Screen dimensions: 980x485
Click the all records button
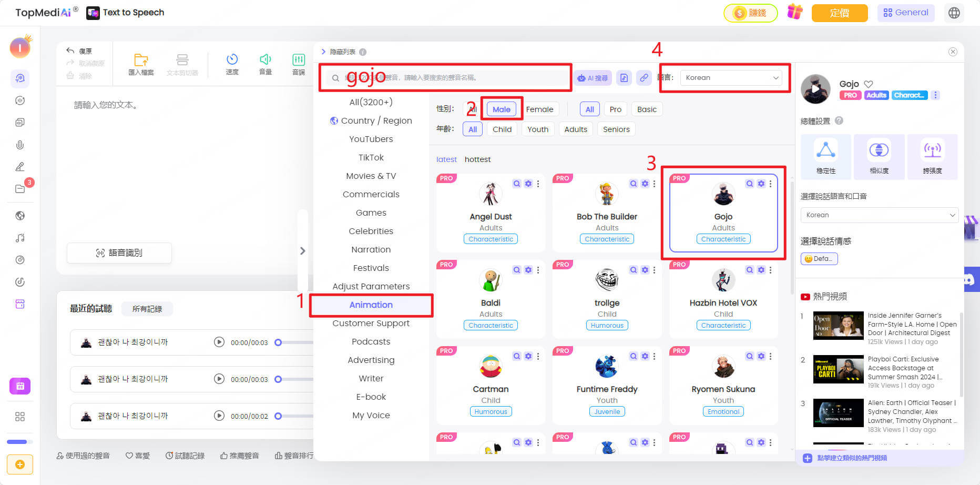pos(147,309)
